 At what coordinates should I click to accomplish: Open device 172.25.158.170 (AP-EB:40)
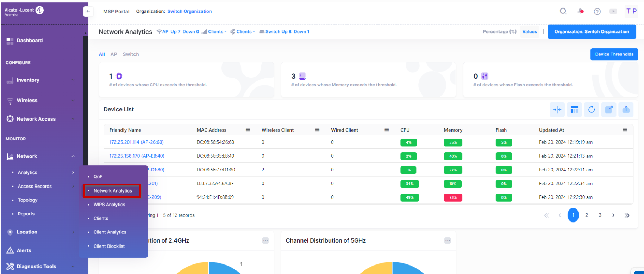click(137, 156)
